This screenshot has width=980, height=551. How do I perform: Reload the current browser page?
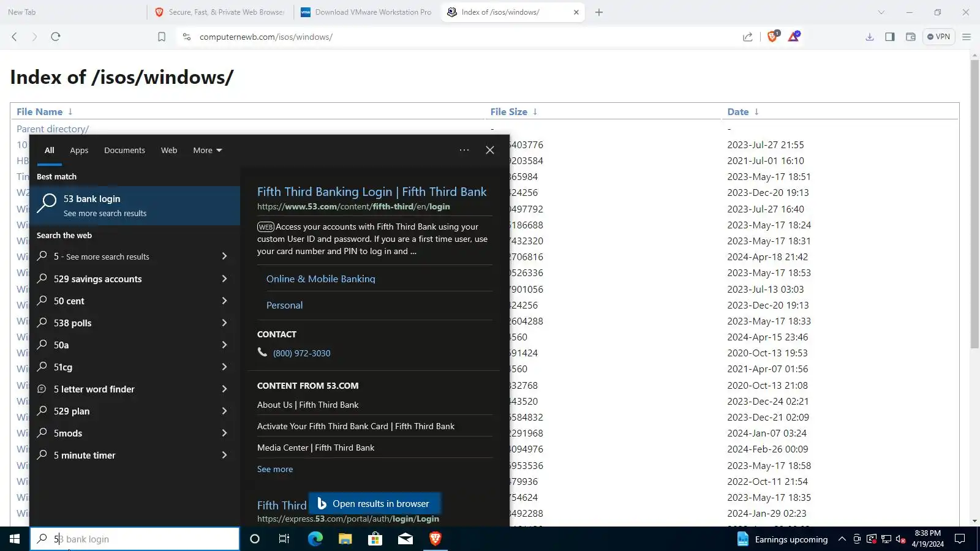coord(56,37)
